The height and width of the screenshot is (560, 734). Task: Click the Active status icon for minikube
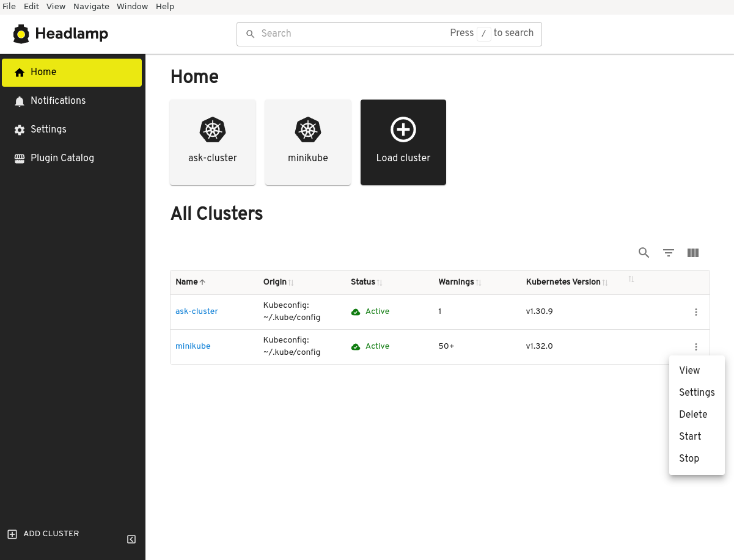[x=356, y=347]
